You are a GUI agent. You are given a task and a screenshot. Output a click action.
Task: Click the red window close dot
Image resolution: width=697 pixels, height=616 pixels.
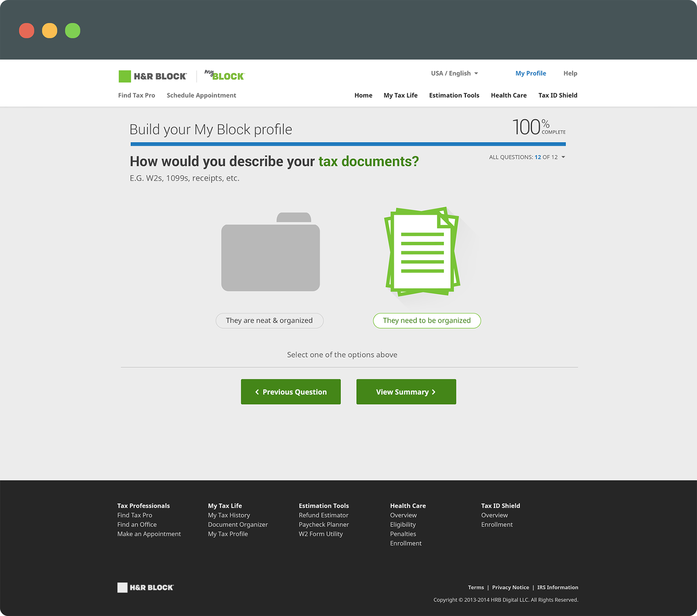coord(27,31)
